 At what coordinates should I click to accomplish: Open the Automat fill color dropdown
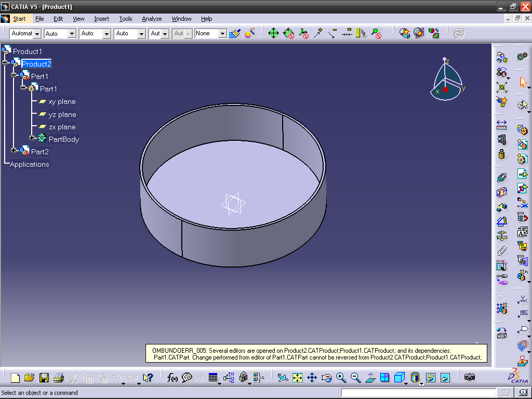pos(37,34)
